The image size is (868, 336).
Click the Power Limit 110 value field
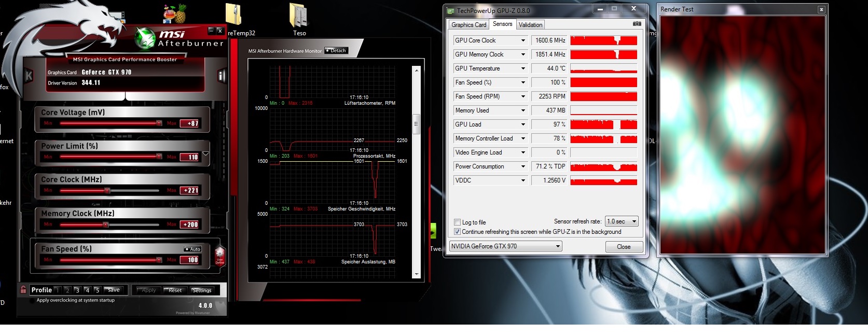(189, 157)
